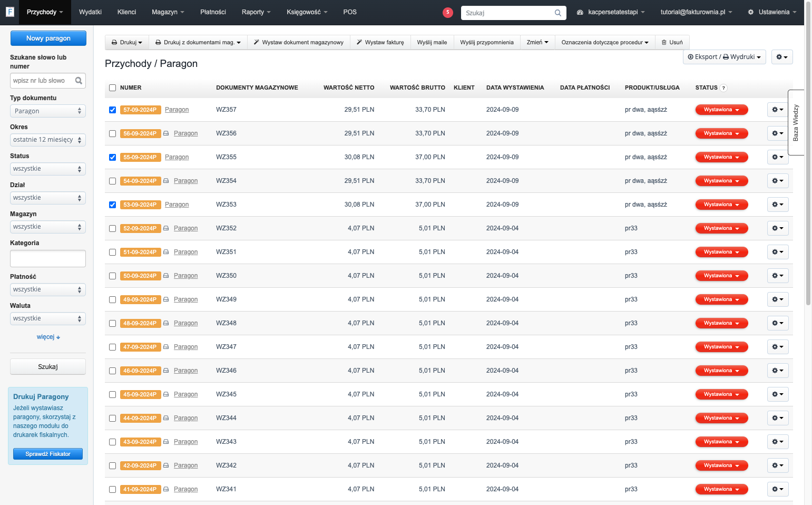812x505 pixels.
Task: Click the magnifier icon in top search
Action: (x=557, y=13)
